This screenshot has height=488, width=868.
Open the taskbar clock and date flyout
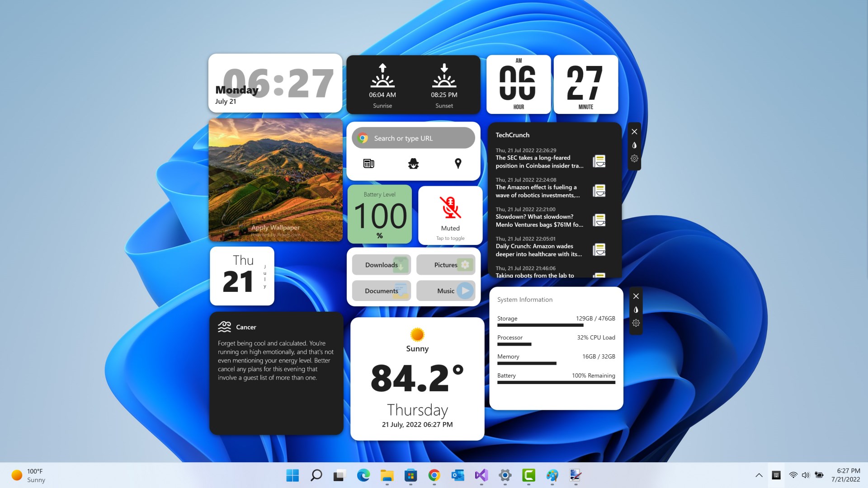point(845,475)
